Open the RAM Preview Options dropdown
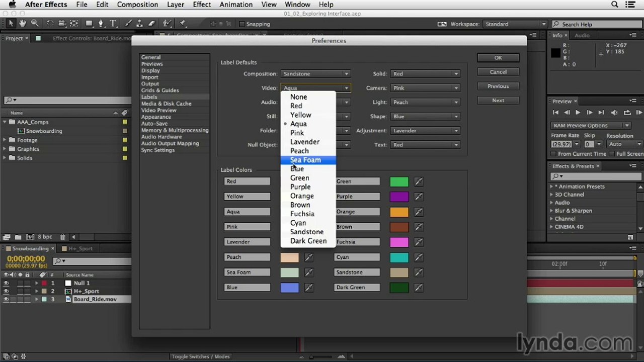Image resolution: width=644 pixels, height=362 pixels. 591,126
